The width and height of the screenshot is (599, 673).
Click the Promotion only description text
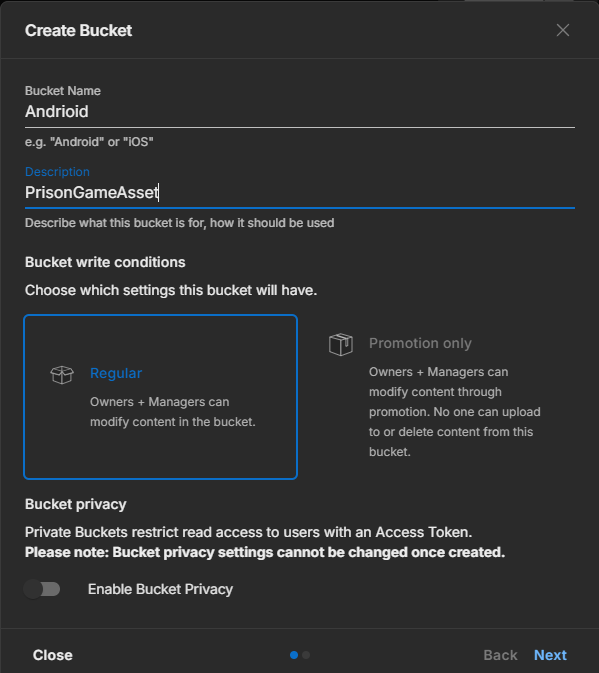454,412
